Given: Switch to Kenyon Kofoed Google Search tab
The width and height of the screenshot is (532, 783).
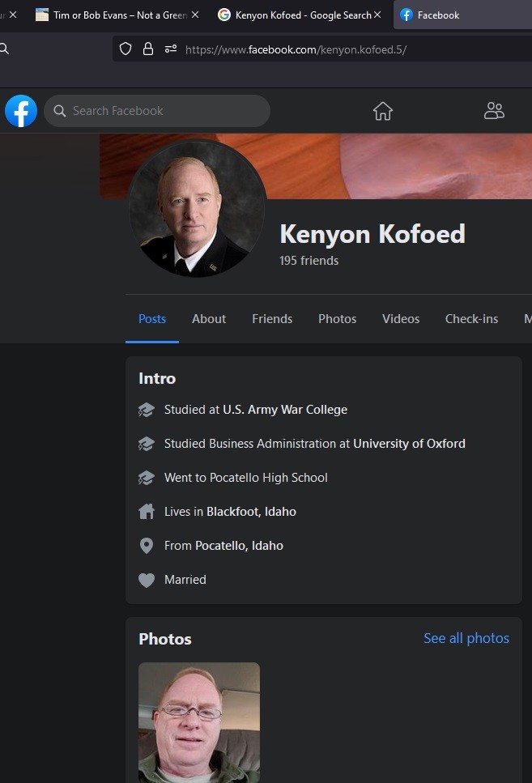Looking at the screenshot, I should pyautogui.click(x=300, y=15).
